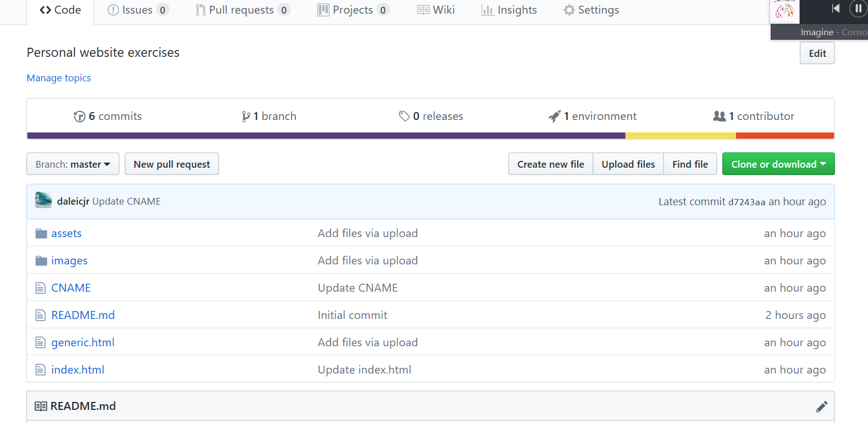
Task: Click the Find file button
Action: 690,164
